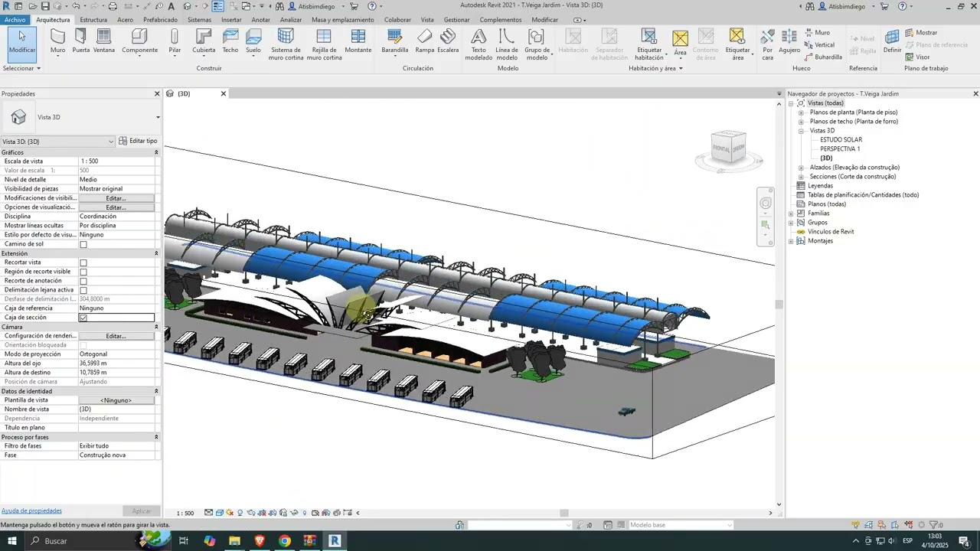Select the Suelo floor tool
Screen dimensions: 980x551
(253, 41)
